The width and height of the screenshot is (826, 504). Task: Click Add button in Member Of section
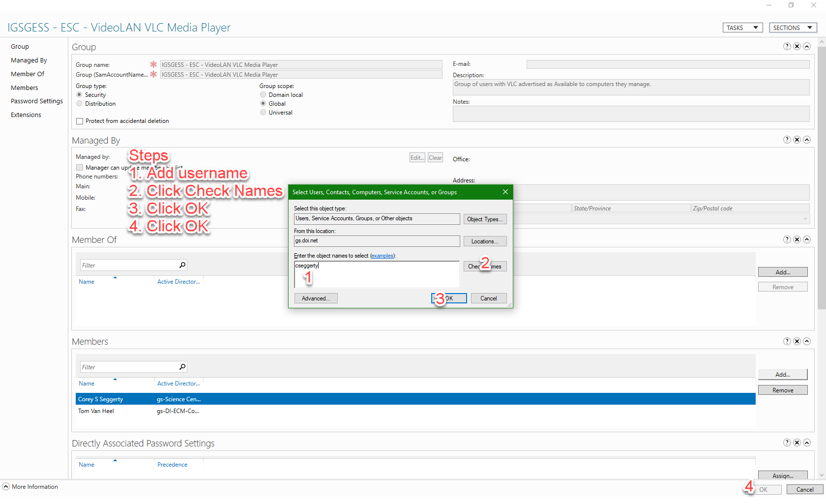point(783,272)
